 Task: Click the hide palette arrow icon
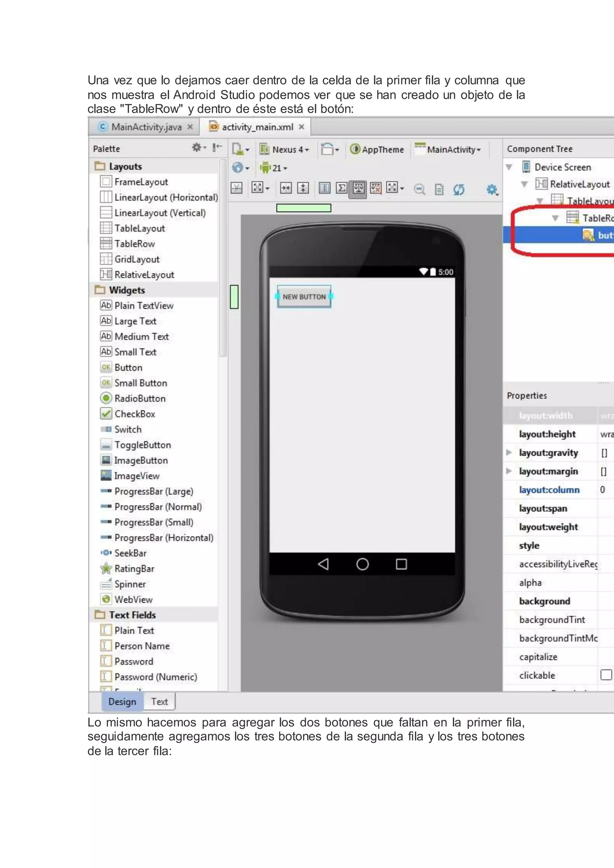tap(217, 147)
